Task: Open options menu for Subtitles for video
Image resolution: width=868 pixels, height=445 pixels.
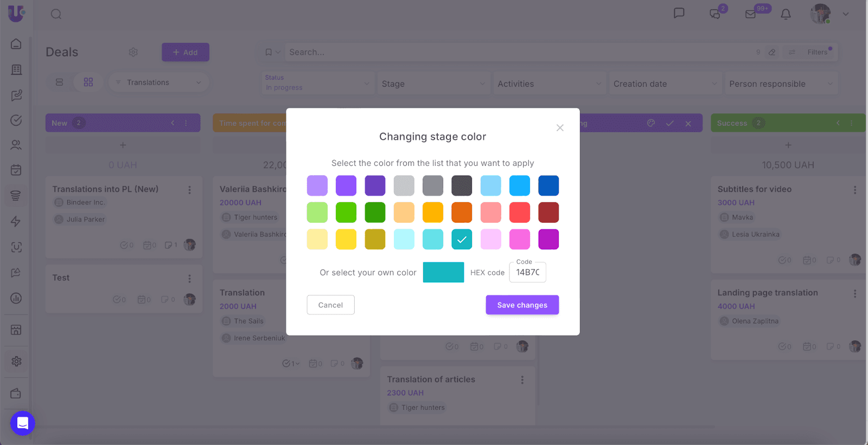Action: [854, 190]
